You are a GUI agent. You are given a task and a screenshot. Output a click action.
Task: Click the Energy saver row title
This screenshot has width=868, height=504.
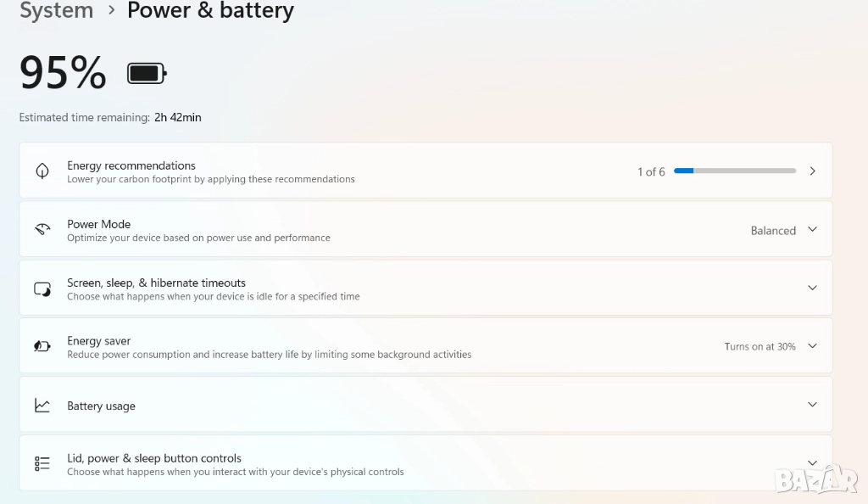pos(98,341)
